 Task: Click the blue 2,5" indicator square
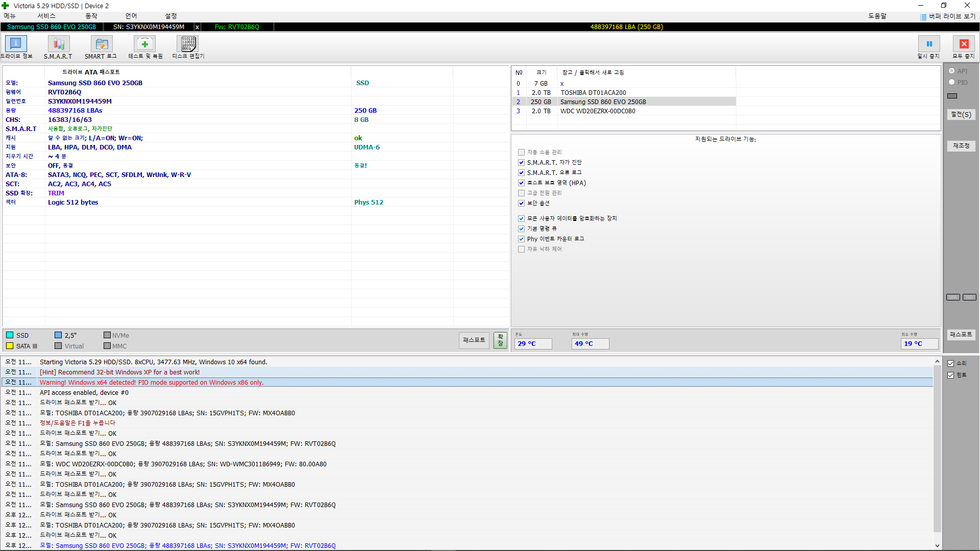[x=58, y=335]
